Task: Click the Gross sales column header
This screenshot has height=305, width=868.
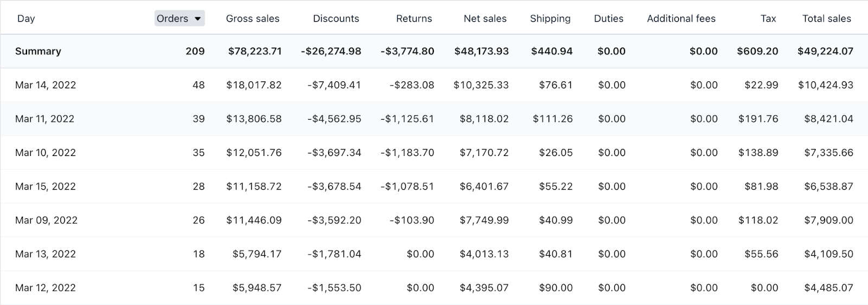Action: pos(253,18)
